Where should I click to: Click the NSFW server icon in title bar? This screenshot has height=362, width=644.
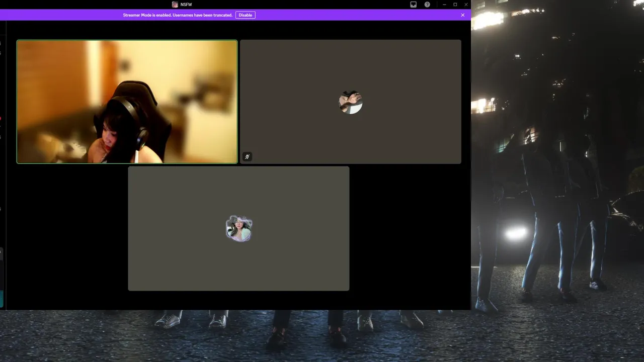175,5
